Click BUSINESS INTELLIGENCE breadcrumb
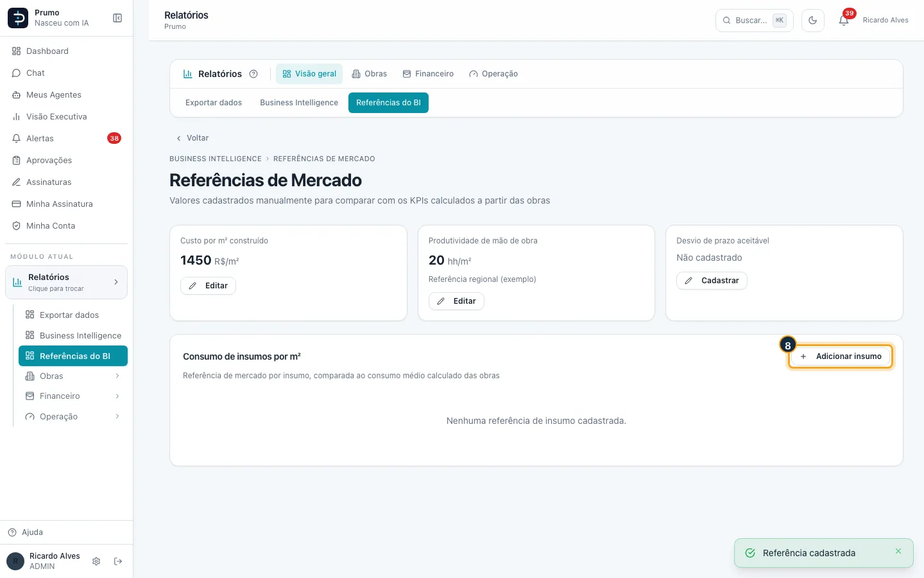924x578 pixels. pos(216,159)
